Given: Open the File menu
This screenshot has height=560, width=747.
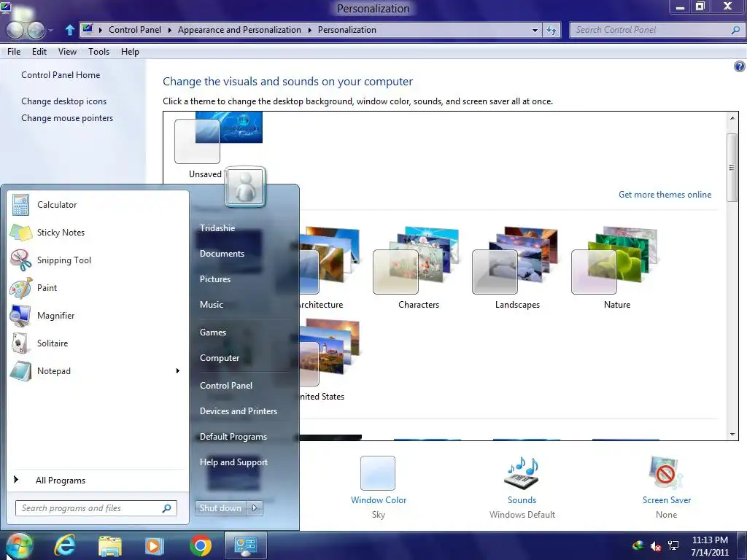Looking at the screenshot, I should (14, 52).
